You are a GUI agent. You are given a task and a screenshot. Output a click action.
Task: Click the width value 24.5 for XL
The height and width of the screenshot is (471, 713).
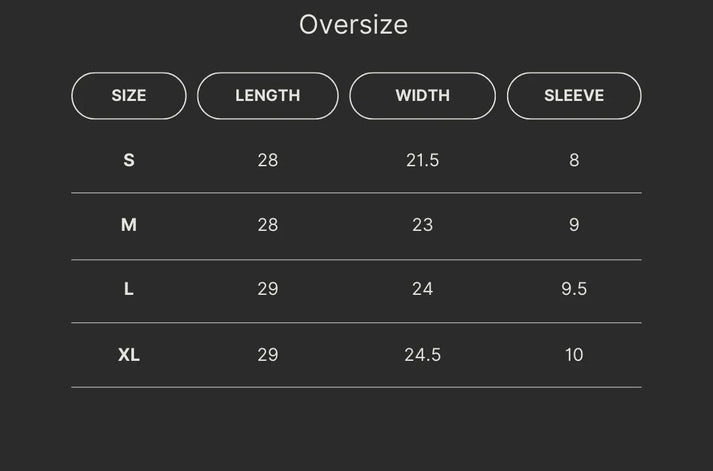point(422,355)
